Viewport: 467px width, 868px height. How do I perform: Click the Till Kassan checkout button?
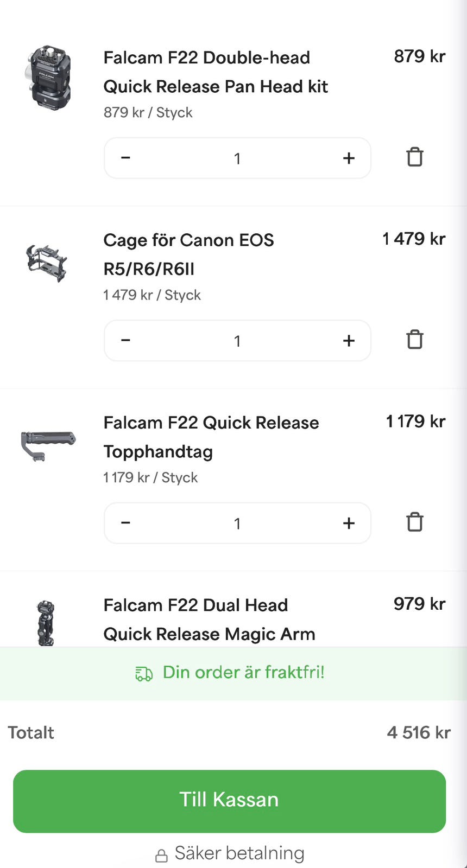[x=229, y=801]
